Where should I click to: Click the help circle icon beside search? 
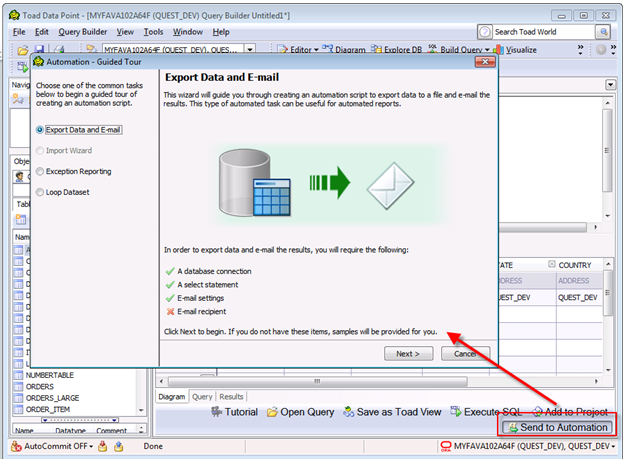click(x=485, y=32)
